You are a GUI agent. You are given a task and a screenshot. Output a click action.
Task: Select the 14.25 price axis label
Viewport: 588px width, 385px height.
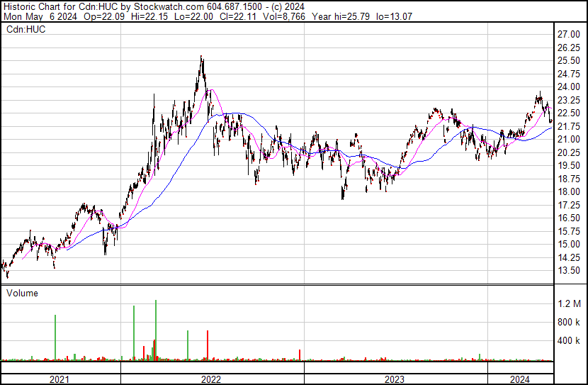(x=568, y=257)
